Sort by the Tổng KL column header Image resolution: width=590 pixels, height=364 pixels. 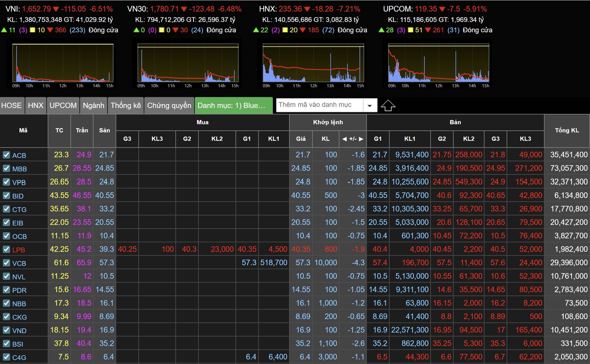[x=567, y=130]
